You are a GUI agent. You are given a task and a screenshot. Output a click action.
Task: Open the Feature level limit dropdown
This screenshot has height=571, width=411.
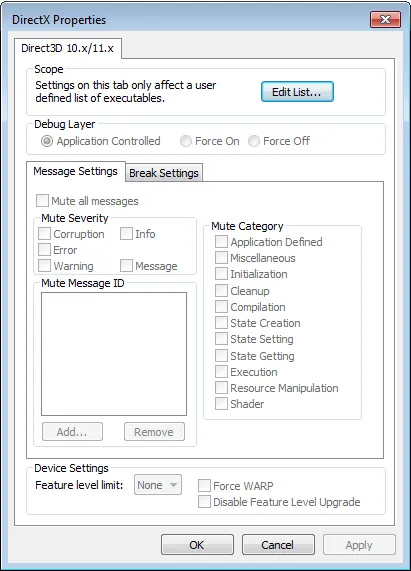[x=158, y=485]
